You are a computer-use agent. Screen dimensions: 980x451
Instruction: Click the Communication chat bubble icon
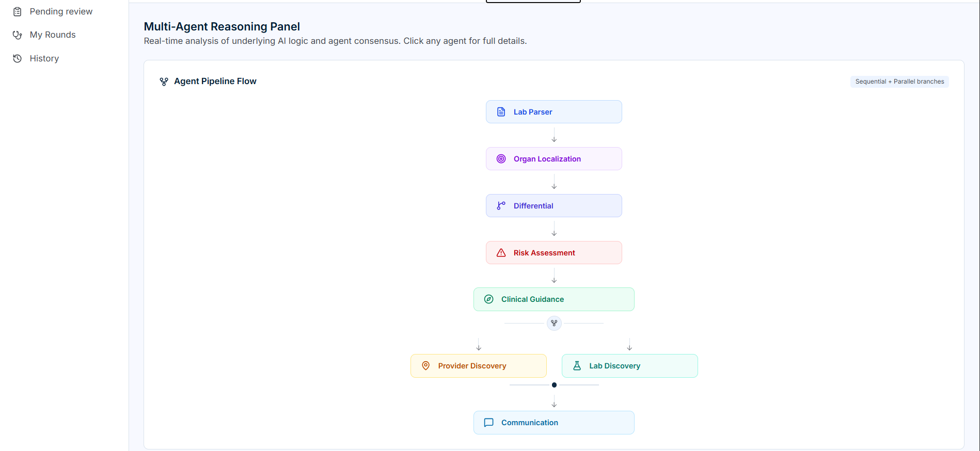click(x=488, y=423)
